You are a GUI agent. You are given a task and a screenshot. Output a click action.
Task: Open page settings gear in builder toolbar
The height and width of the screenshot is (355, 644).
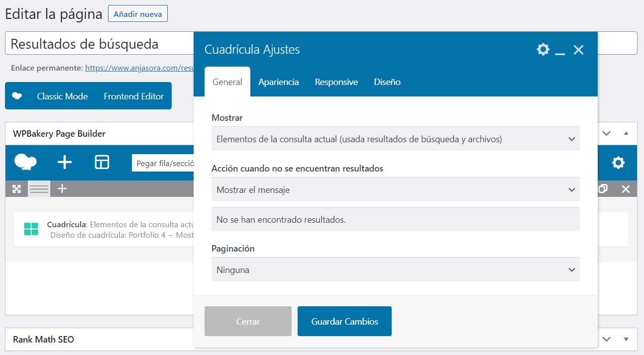(618, 163)
